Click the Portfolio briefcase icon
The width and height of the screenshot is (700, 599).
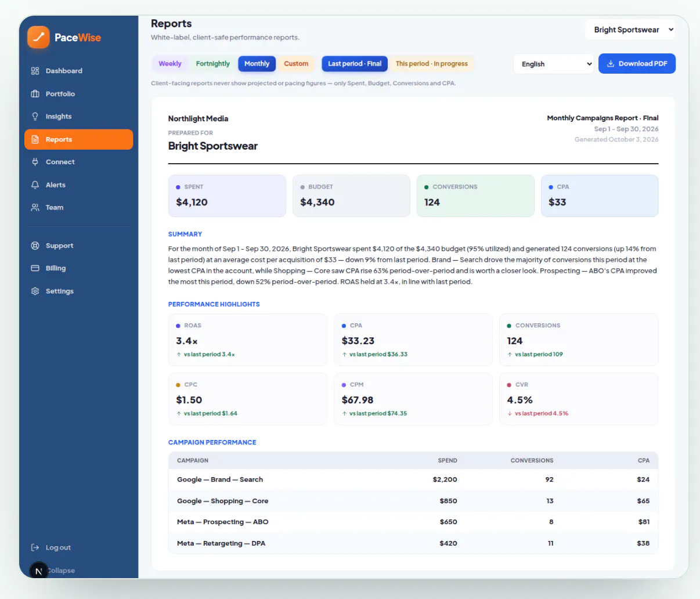[x=35, y=94]
